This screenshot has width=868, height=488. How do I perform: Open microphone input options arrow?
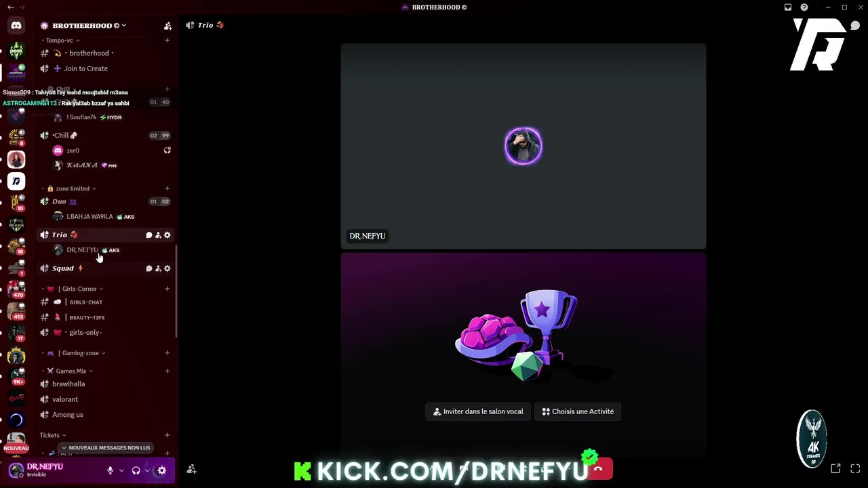121,470
